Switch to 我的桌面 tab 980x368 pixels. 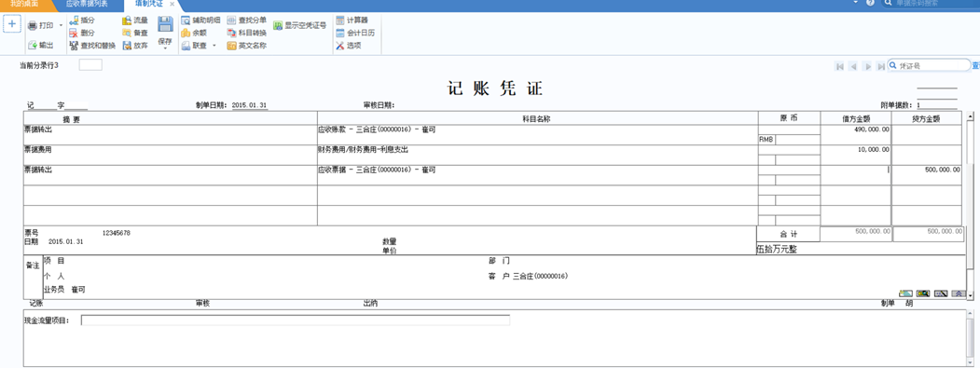(x=23, y=4)
